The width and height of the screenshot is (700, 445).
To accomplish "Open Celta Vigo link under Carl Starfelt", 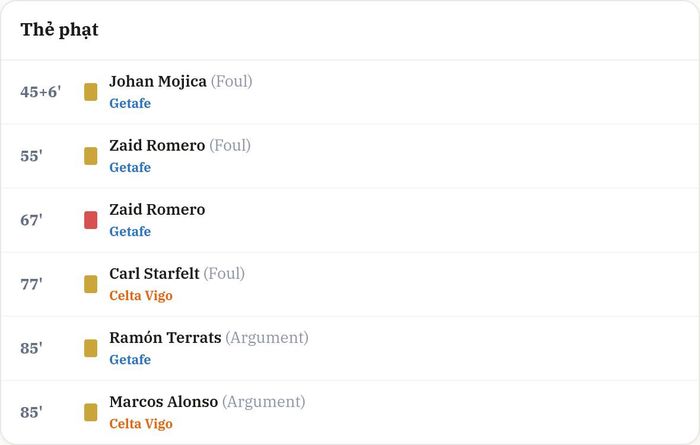I will coord(141,296).
